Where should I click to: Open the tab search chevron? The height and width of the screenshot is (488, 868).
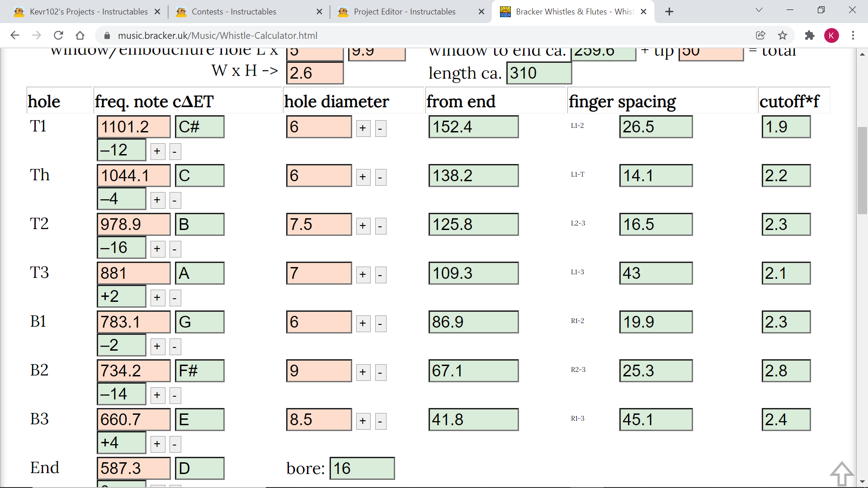759,10
